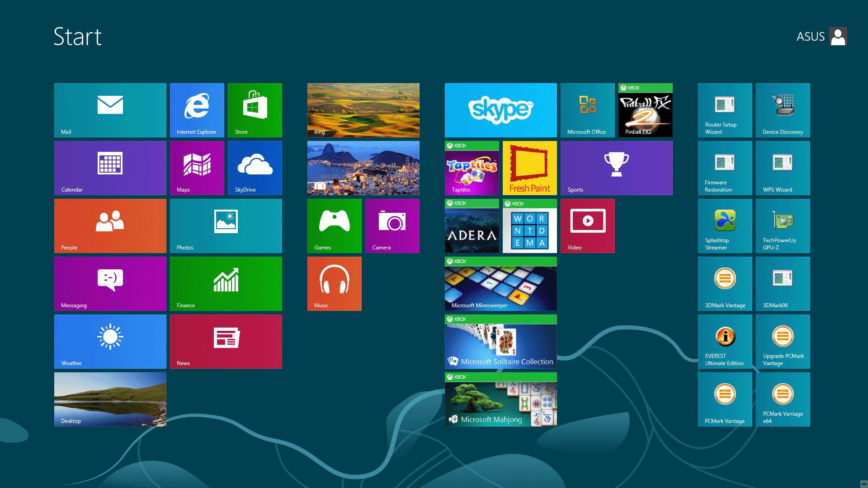Open Upgrade PCMark Vantage tile
The image size is (868, 488).
(x=783, y=342)
